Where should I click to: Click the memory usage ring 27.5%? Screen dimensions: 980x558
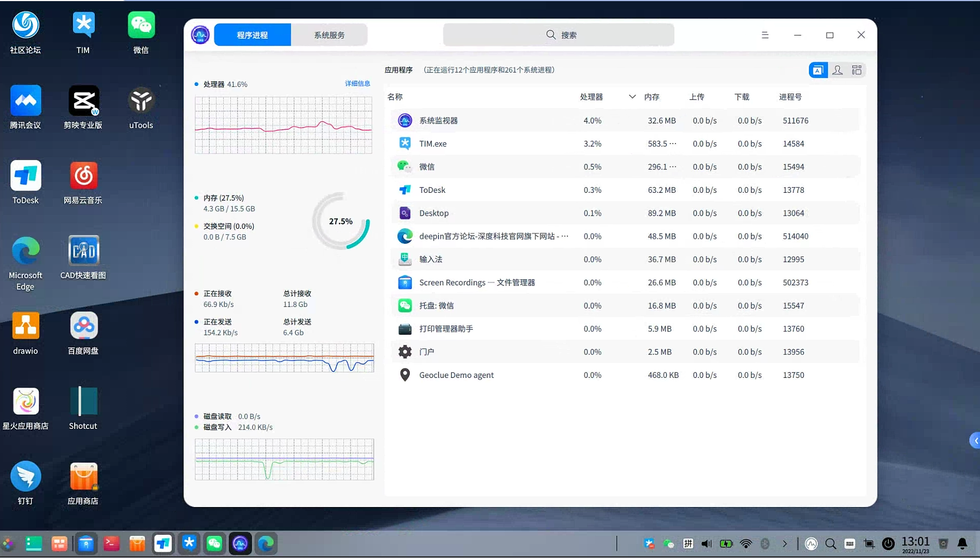341,221
